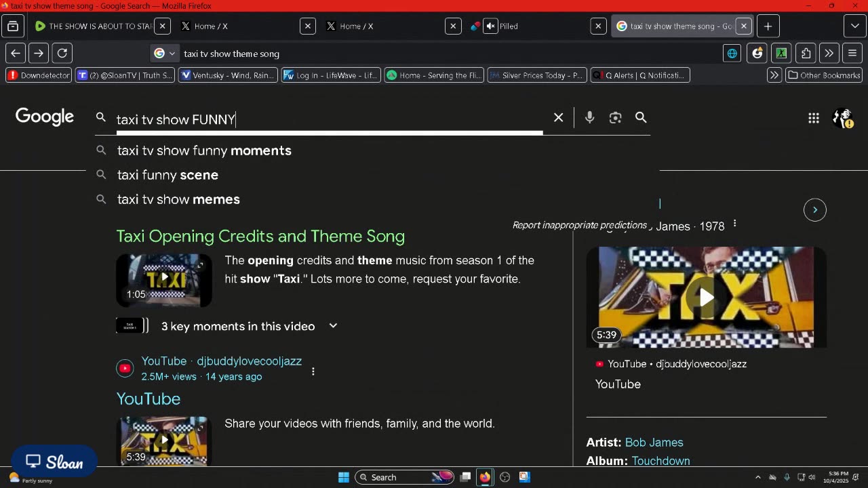The height and width of the screenshot is (488, 868).
Task: Open the Bob James artist link
Action: click(x=654, y=443)
